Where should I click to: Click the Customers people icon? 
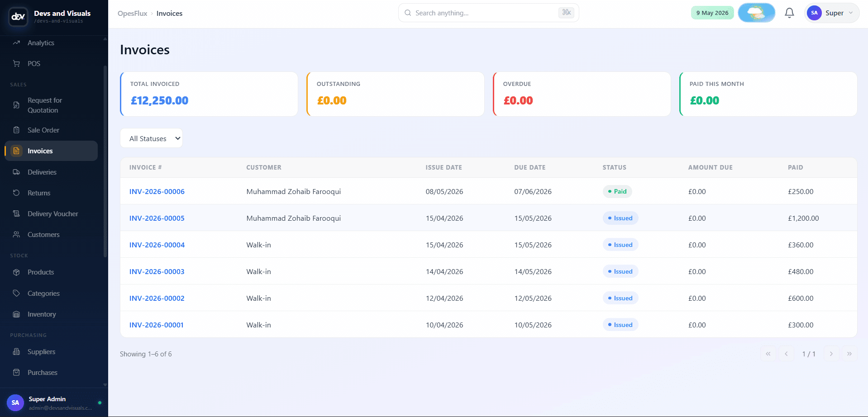[16, 234]
